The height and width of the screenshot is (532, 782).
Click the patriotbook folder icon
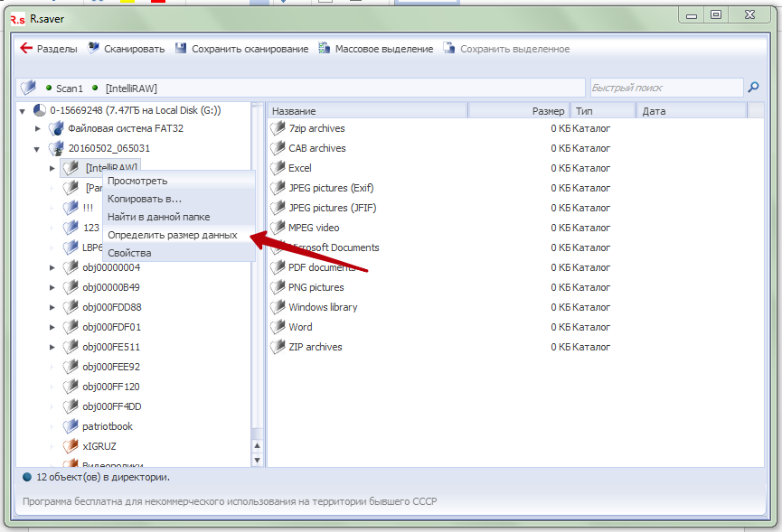(x=71, y=426)
